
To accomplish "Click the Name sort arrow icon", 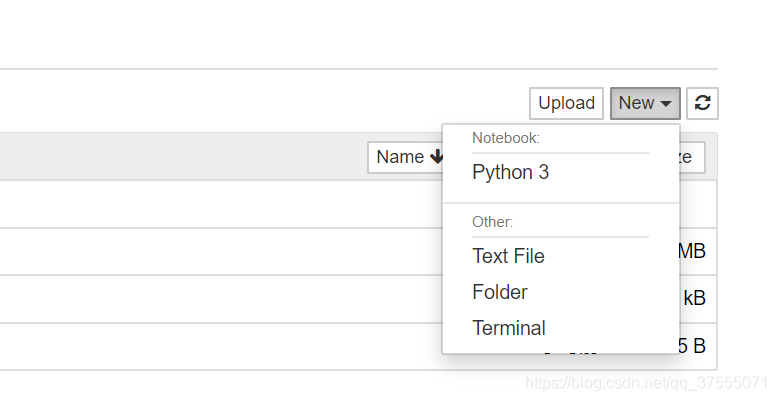I will point(437,157).
